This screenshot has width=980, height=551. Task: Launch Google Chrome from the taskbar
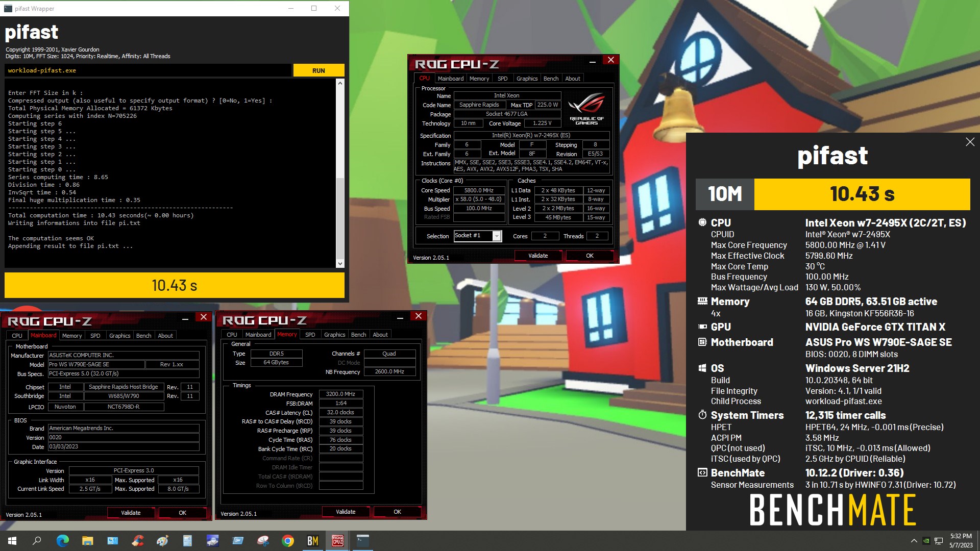pyautogui.click(x=287, y=541)
